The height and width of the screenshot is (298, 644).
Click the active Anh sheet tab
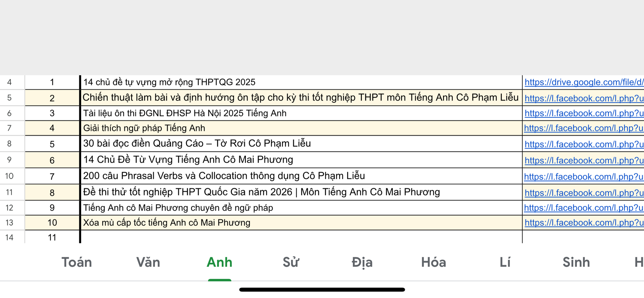click(219, 262)
